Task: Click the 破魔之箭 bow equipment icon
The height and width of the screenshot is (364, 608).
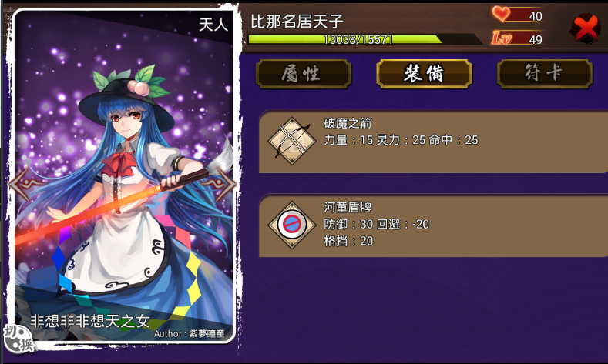Action: click(292, 141)
